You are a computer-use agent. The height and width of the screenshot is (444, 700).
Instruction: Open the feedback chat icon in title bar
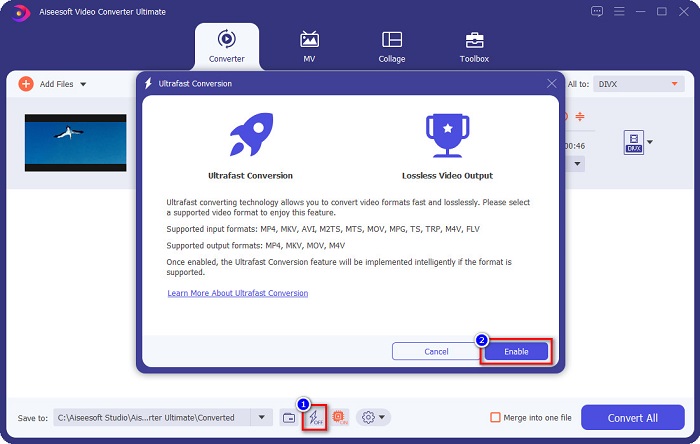click(596, 11)
